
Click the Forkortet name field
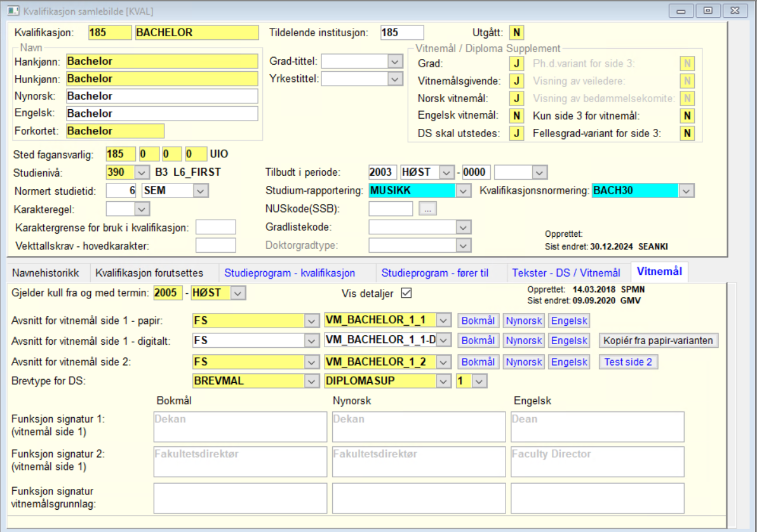pyautogui.click(x=115, y=131)
